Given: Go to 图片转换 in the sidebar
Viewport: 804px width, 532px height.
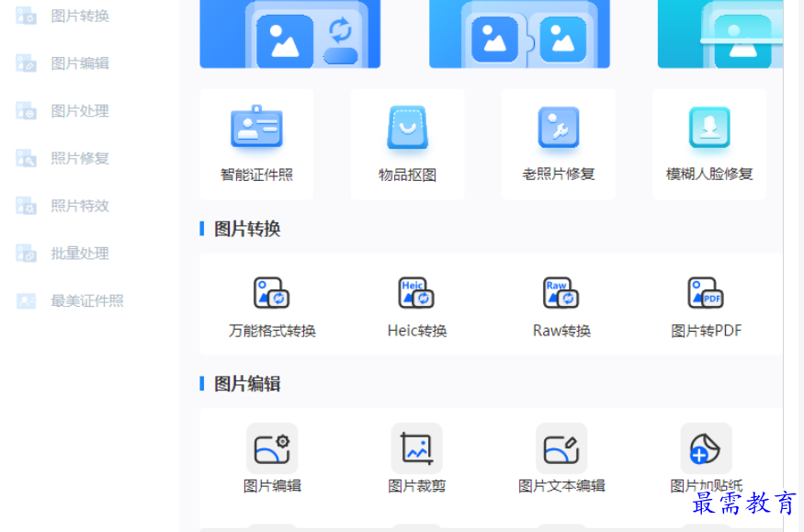Looking at the screenshot, I should click(80, 16).
